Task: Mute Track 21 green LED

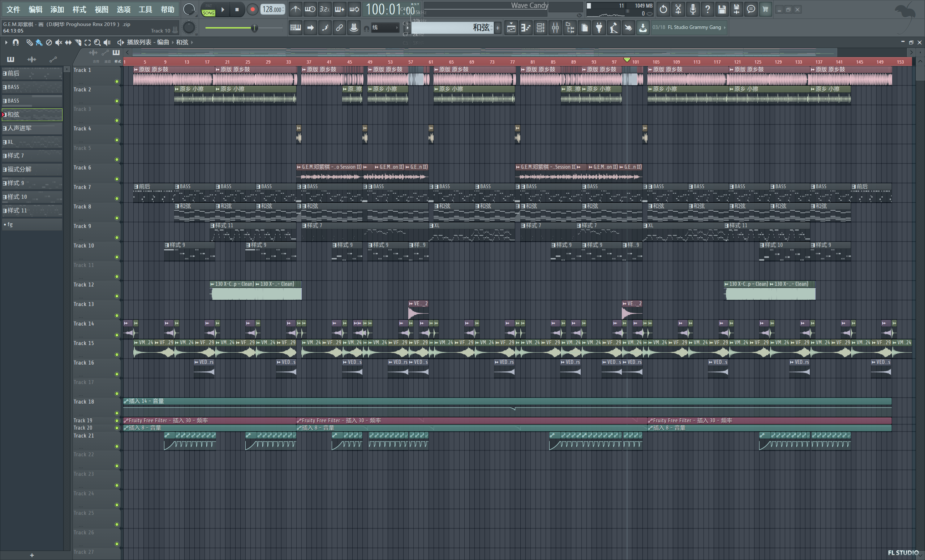Action: 117,446
